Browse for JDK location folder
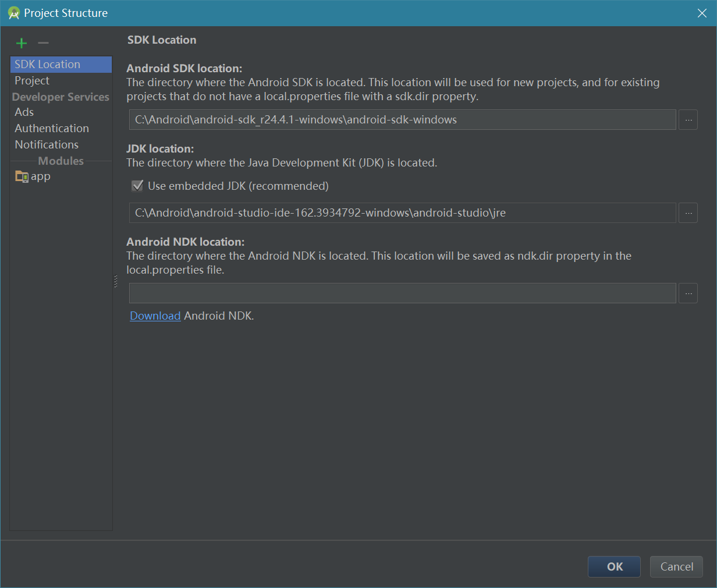 point(688,213)
